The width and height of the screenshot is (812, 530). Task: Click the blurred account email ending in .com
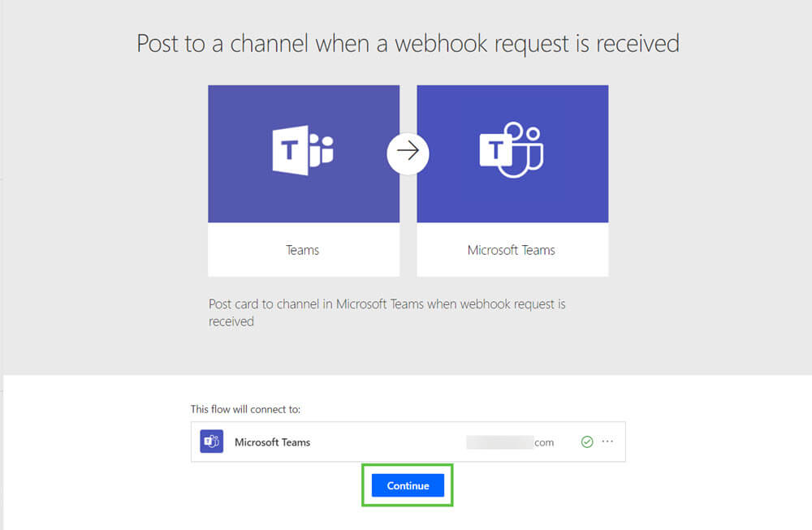click(510, 442)
